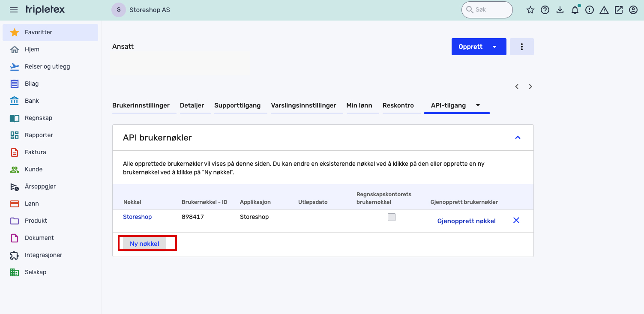The width and height of the screenshot is (644, 314).
Task: Click the warning triangle icon
Action: [x=604, y=10]
